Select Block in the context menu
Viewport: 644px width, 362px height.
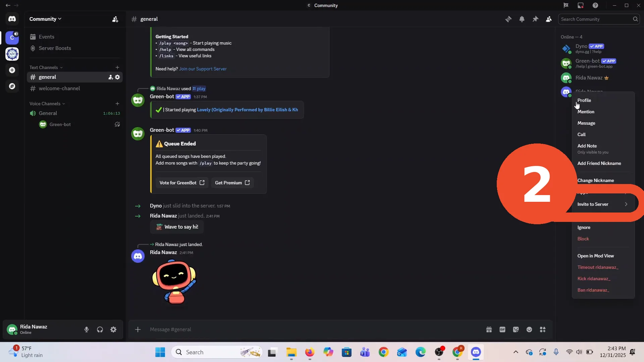(603, 239)
